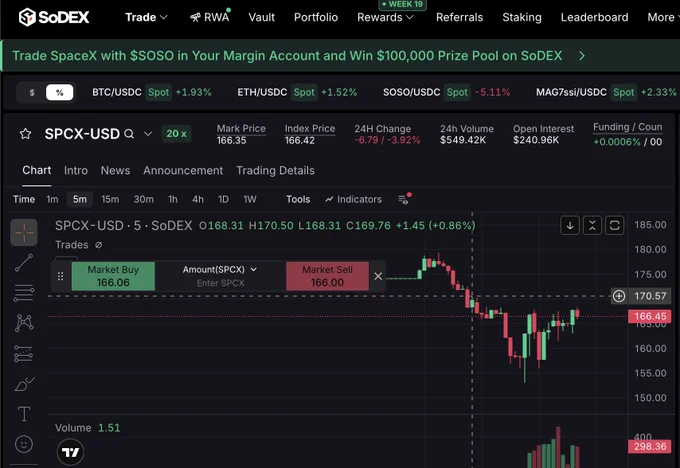Select the crosshair cursor tool
680x468 pixels.
point(24,232)
